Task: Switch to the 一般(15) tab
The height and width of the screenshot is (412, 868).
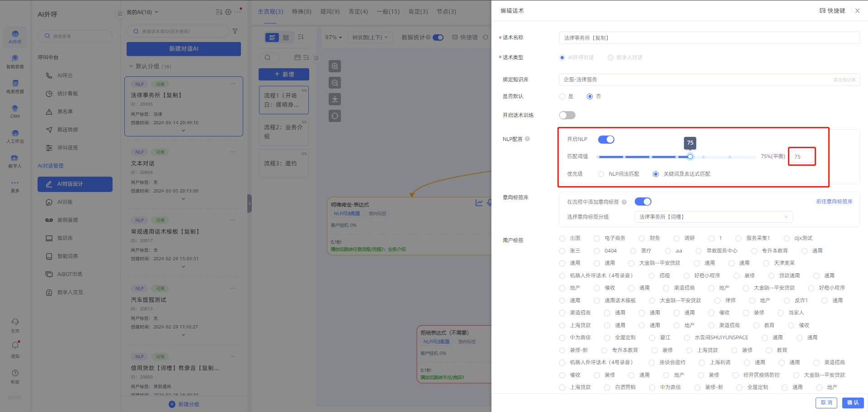Action: [388, 11]
